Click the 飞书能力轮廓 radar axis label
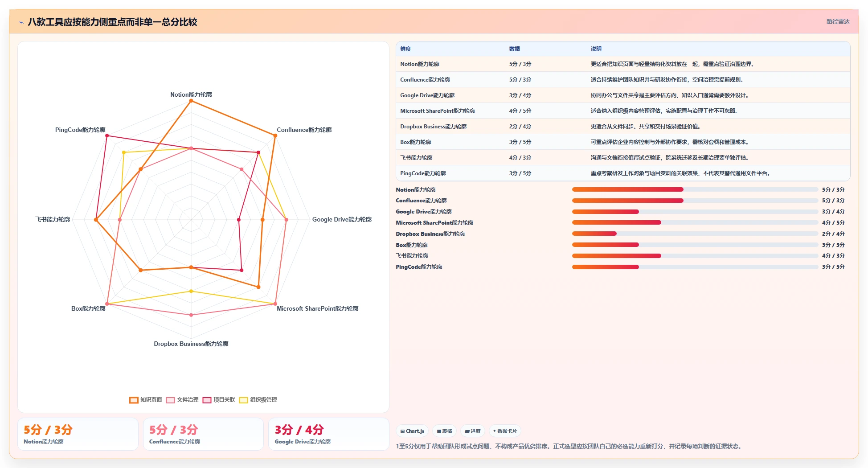This screenshot has height=468, width=868. [x=53, y=219]
